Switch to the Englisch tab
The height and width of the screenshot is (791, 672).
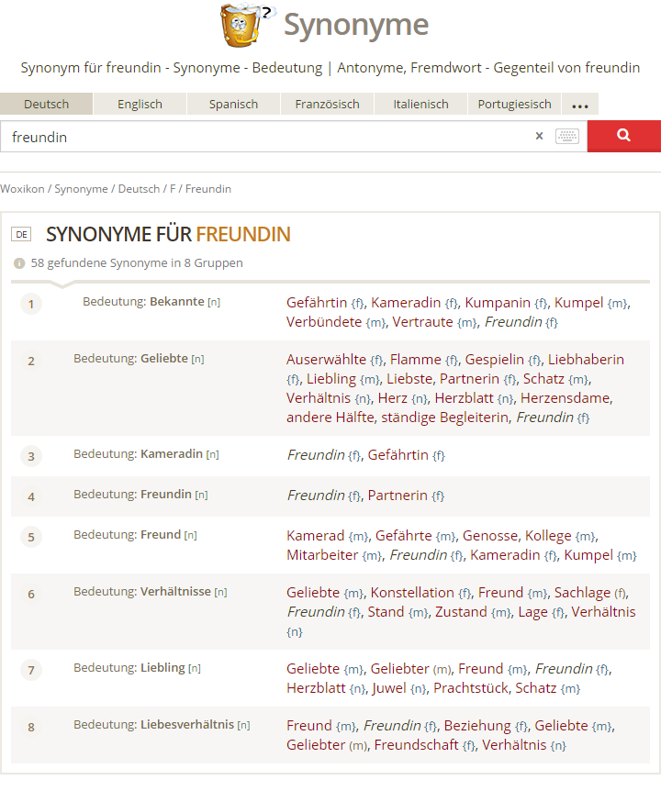[x=140, y=105]
